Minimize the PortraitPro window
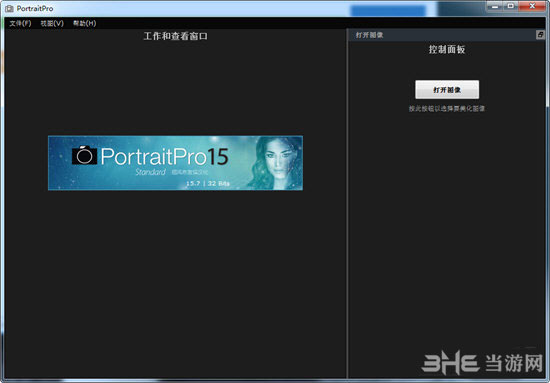This screenshot has width=550, height=383. (495, 6)
